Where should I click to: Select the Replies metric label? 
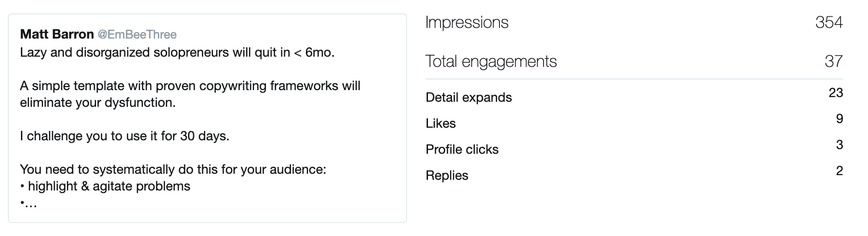(447, 176)
